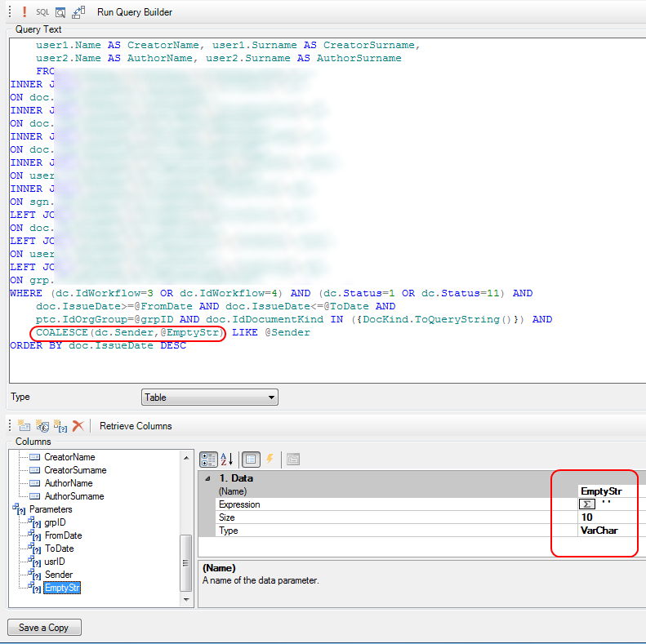Click the ptc.IdOrgGroup=@grpID condition text
Screen dimensions: 646x644
(105, 319)
